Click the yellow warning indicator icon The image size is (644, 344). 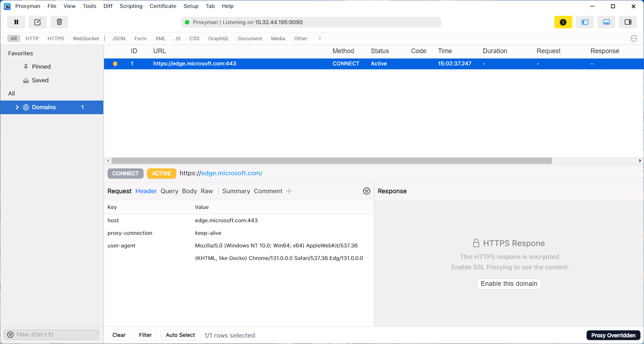click(563, 22)
